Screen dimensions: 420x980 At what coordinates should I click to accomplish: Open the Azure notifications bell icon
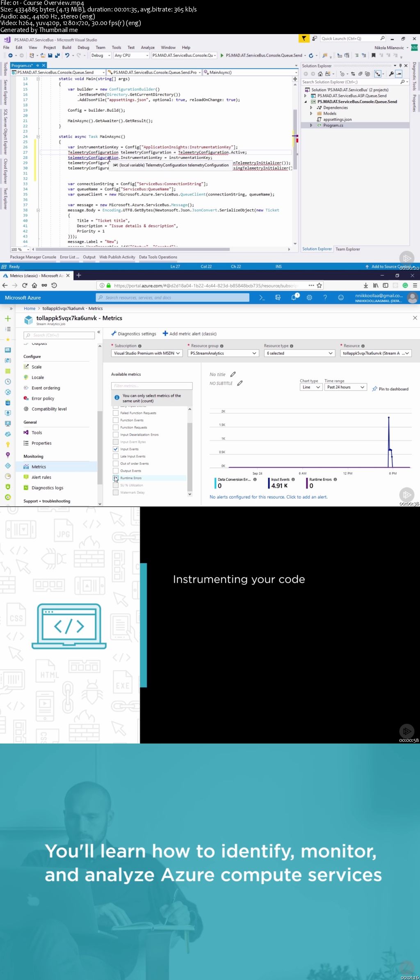coord(294,298)
